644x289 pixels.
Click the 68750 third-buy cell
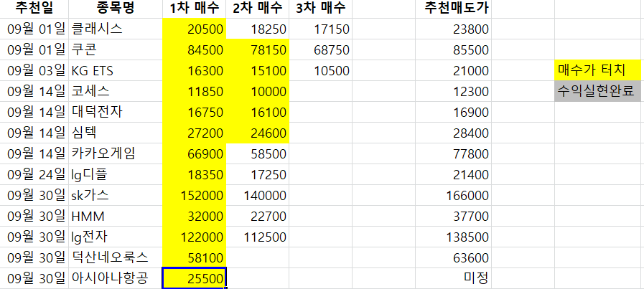[x=321, y=49]
